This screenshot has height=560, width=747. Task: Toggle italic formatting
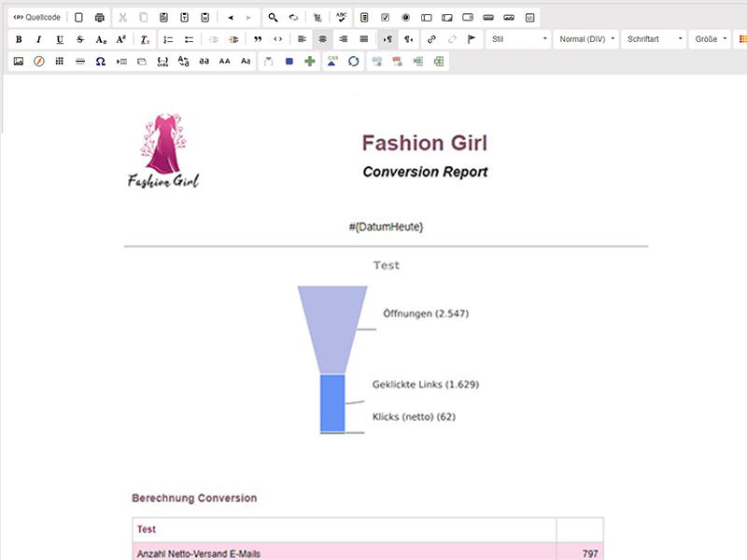[x=39, y=39]
